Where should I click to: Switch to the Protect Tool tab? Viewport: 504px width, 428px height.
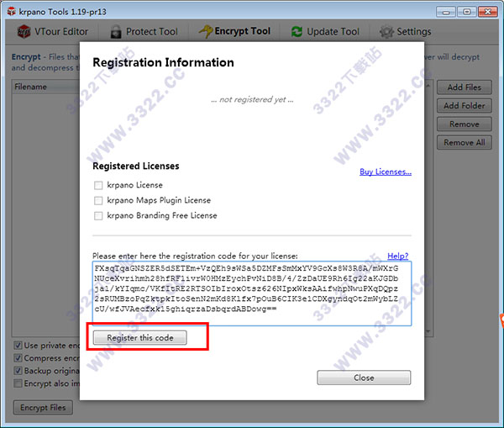144,32
